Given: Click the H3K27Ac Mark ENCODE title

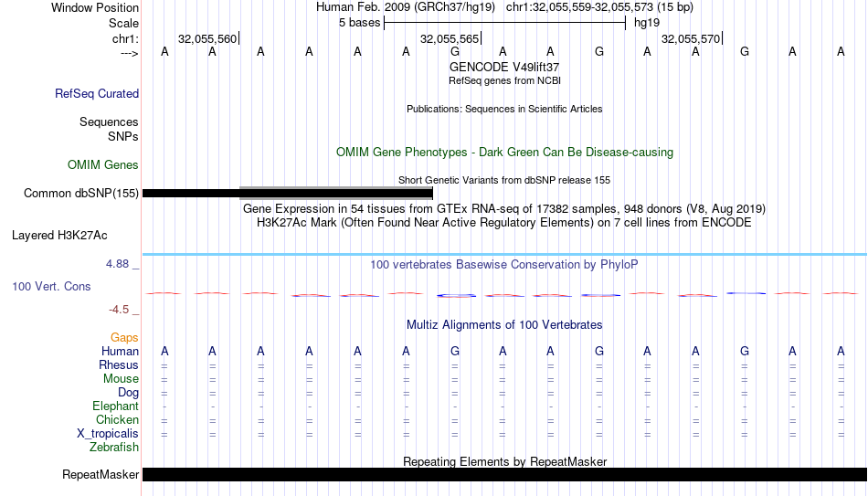Looking at the screenshot, I should pos(504,223).
